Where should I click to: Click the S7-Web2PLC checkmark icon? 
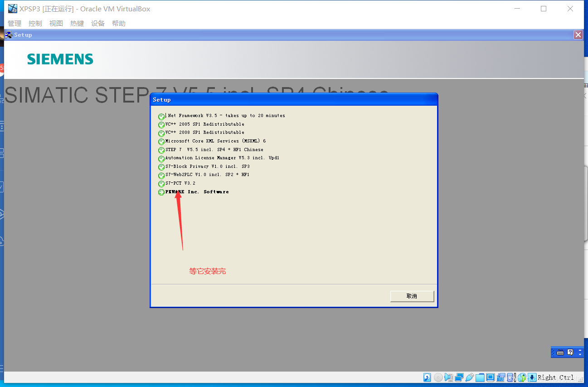(161, 176)
